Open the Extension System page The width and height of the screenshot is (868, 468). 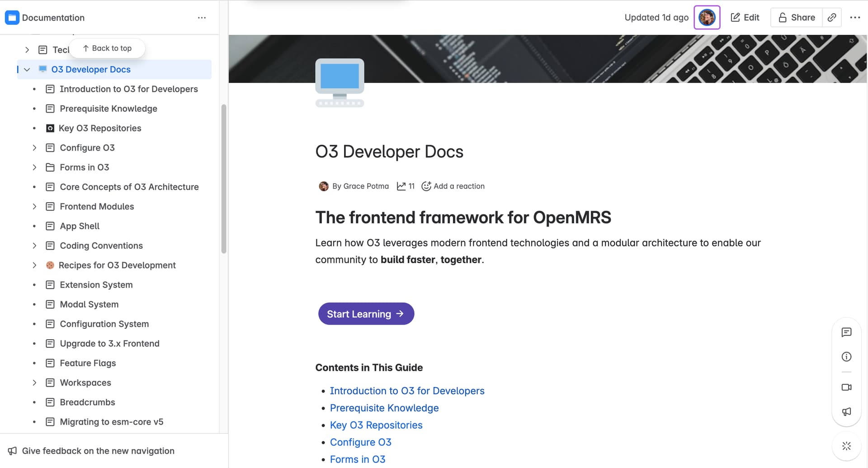click(96, 285)
